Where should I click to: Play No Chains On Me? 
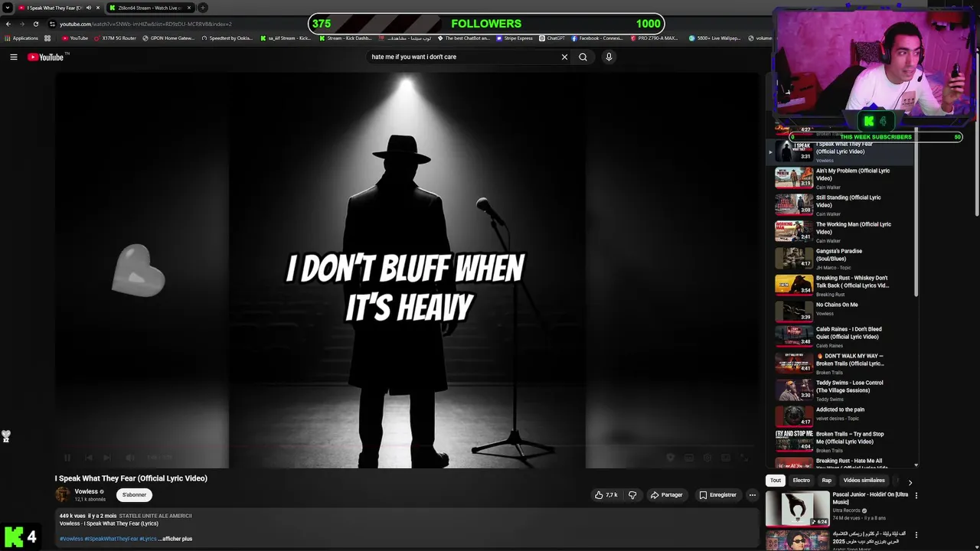[840, 311]
